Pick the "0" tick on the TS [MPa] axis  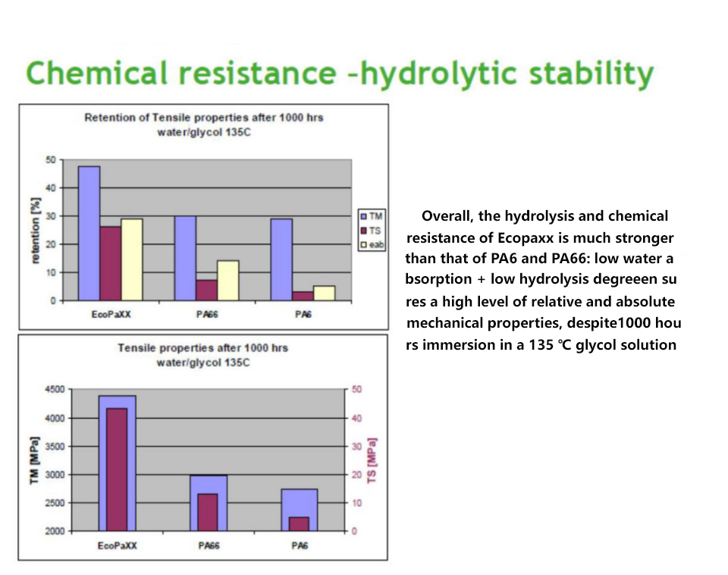pos(354,531)
